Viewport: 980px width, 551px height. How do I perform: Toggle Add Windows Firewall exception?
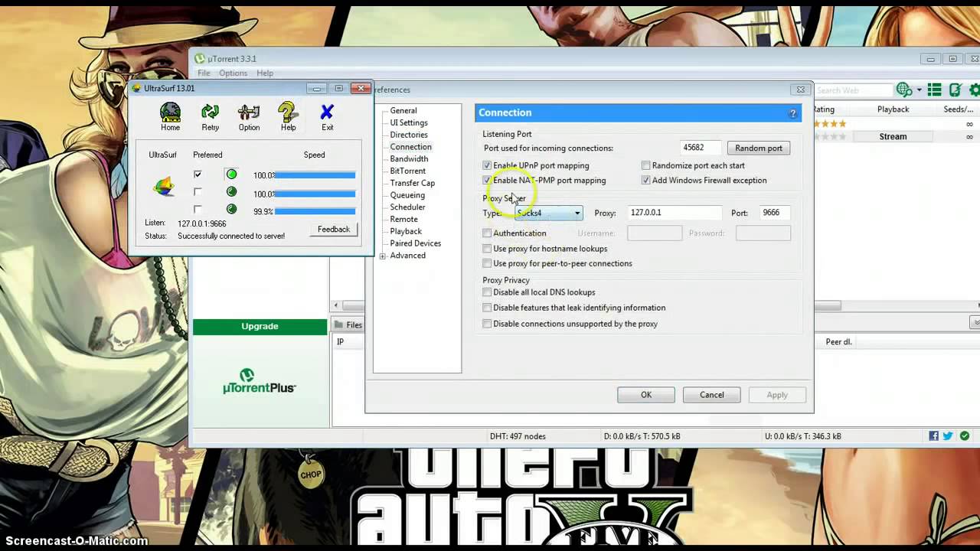click(x=646, y=181)
